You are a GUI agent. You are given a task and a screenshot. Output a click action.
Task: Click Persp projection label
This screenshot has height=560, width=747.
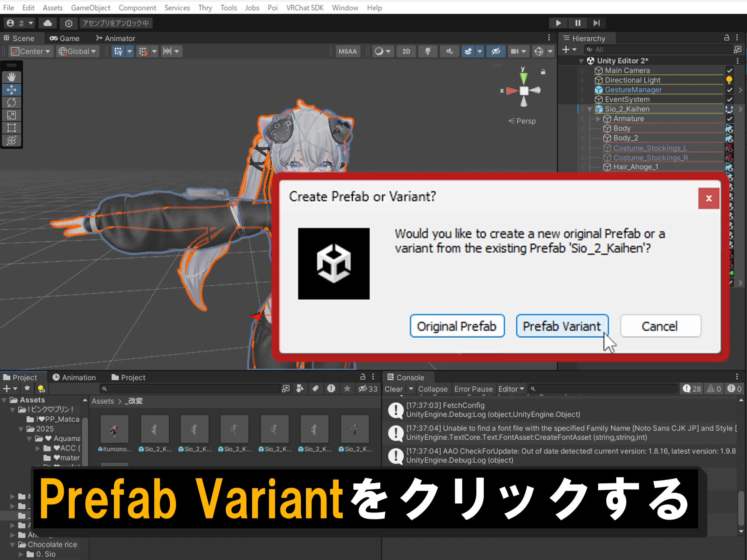522,121
